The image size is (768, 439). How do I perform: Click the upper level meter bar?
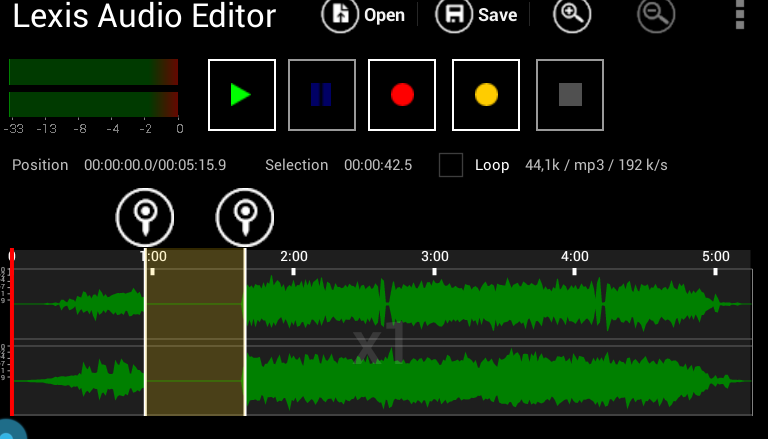(x=94, y=72)
